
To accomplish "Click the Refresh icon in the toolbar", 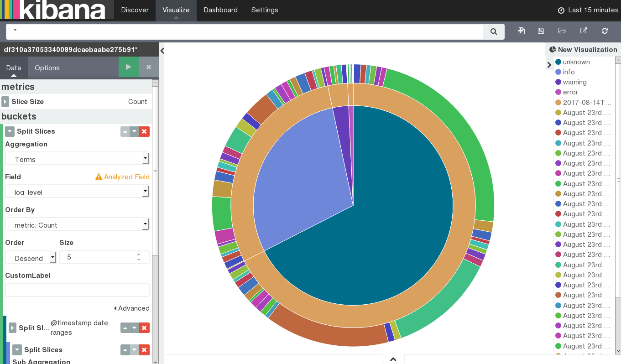I will pos(605,31).
